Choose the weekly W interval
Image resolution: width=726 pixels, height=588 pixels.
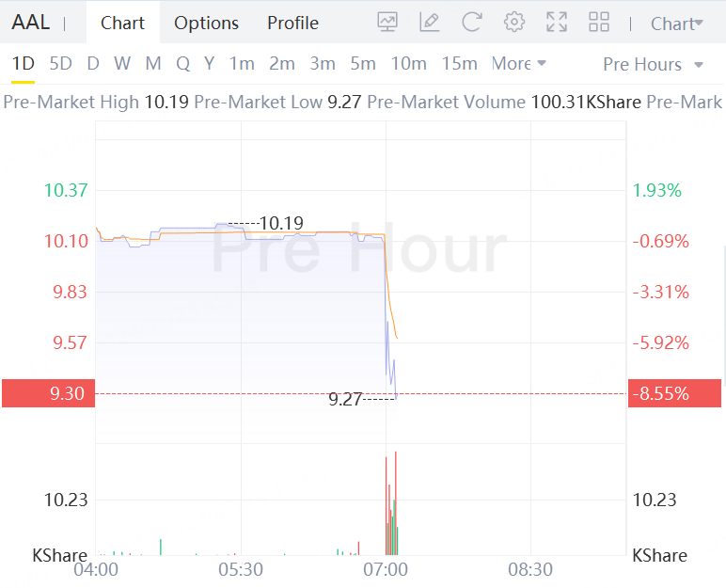point(122,64)
